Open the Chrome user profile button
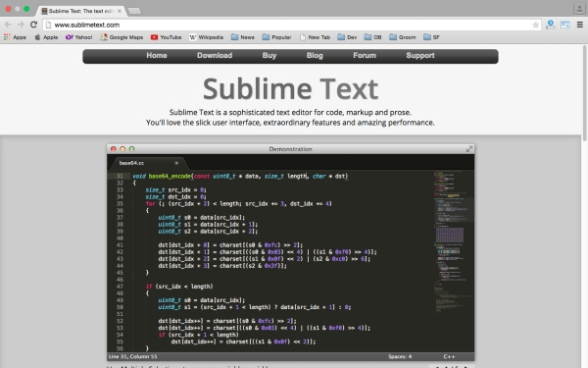This screenshot has height=368, width=588. click(579, 8)
